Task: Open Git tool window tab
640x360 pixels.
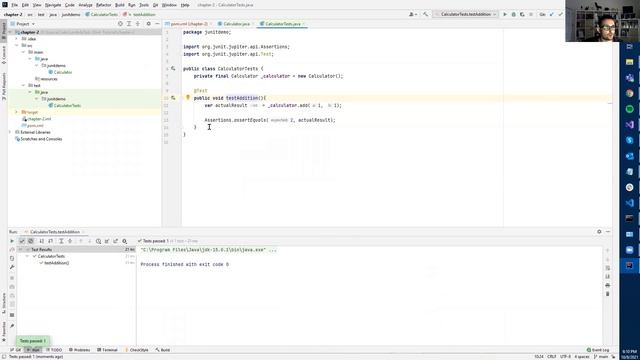Action: (x=16, y=350)
